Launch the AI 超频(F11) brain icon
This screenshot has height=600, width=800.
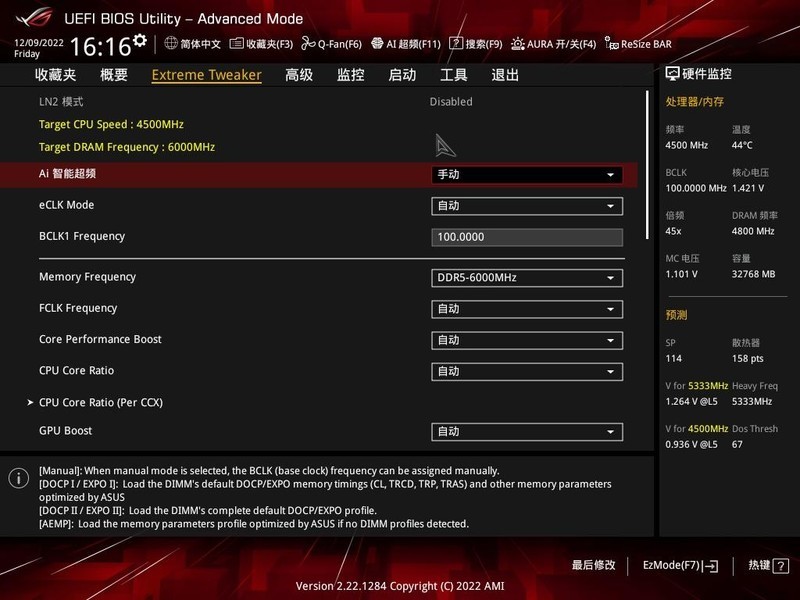377,43
